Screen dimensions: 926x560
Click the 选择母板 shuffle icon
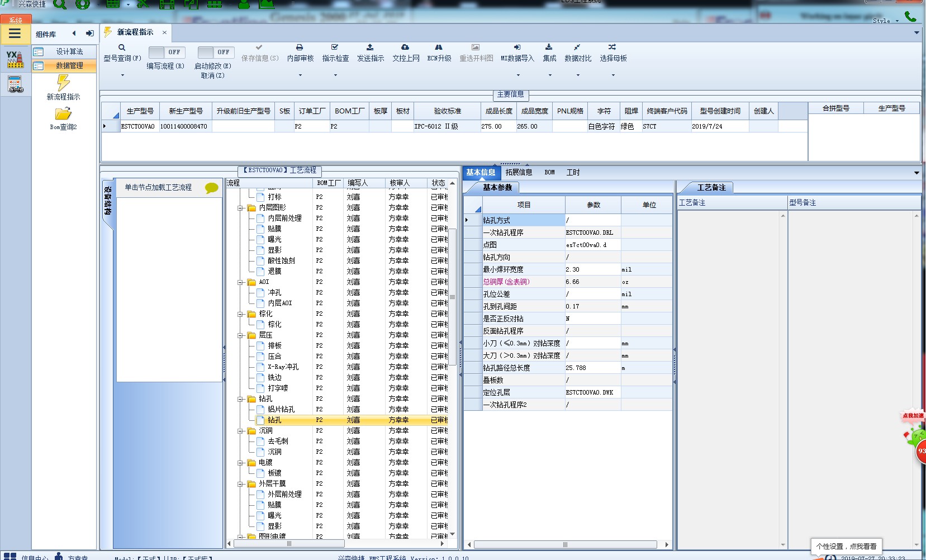pos(612,48)
